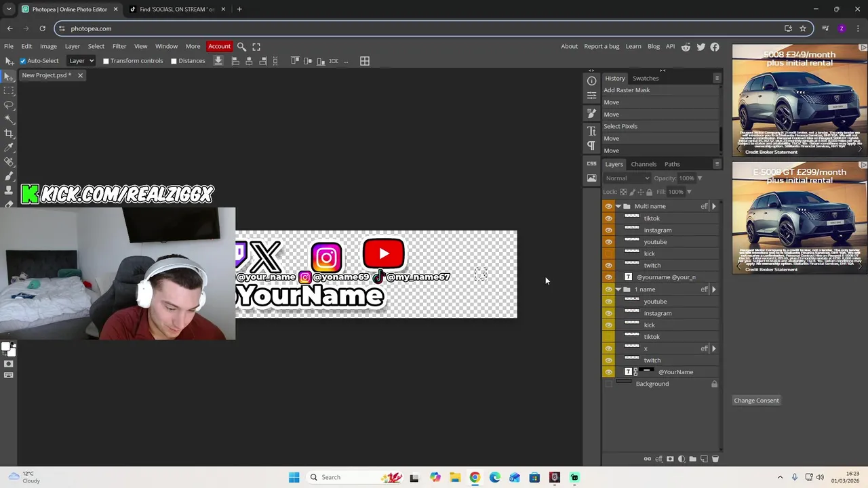The height and width of the screenshot is (488, 868).
Task: Enable the Distances checkbox
Action: click(x=174, y=61)
